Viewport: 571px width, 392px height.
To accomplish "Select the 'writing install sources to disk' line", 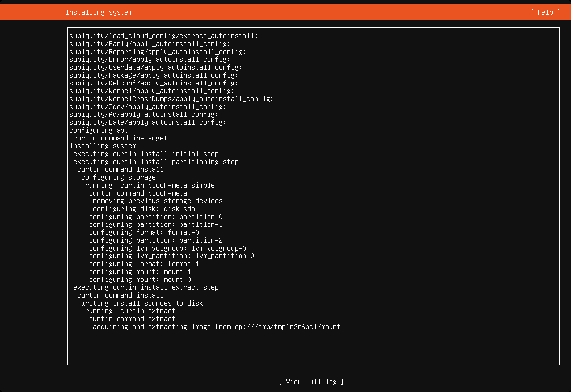I will pyautogui.click(x=142, y=303).
